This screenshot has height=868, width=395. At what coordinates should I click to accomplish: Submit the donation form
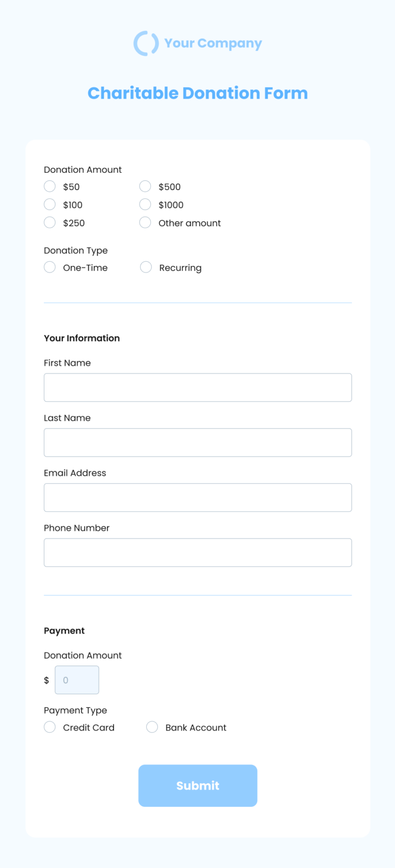point(197,785)
